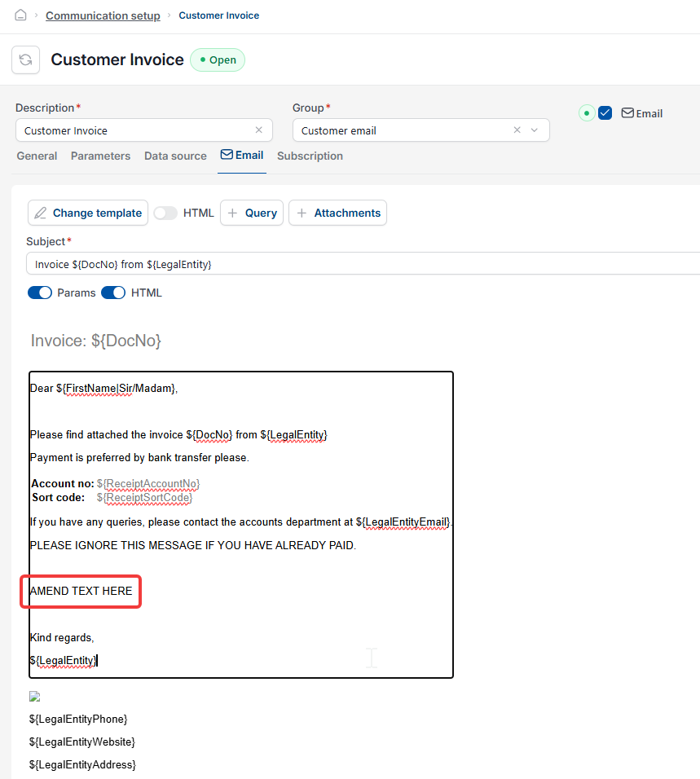
Task: Click ${LegalEntityPhone} text
Action: [78, 720]
